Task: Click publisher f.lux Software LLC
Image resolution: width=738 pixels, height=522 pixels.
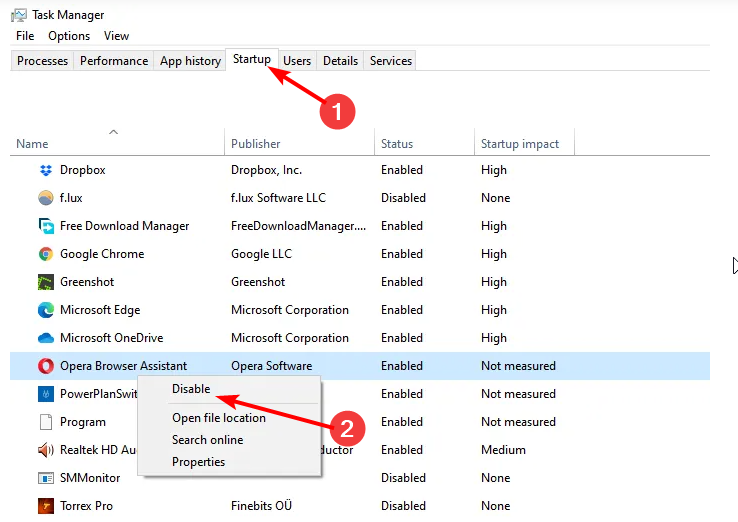Action: [278, 198]
